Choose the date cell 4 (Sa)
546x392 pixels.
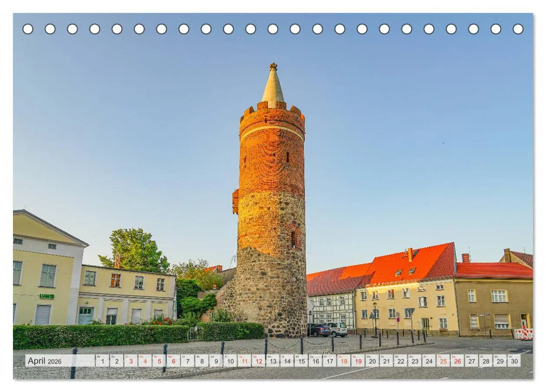pos(145,361)
